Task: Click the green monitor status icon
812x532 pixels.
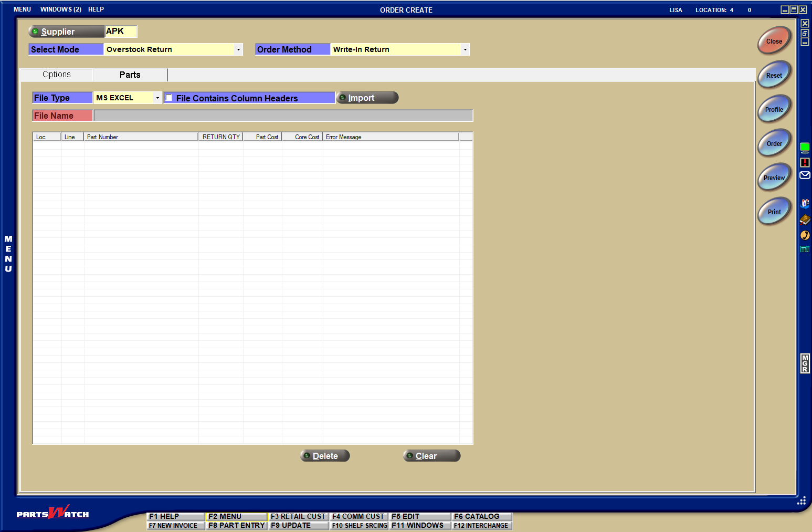Action: point(805,148)
